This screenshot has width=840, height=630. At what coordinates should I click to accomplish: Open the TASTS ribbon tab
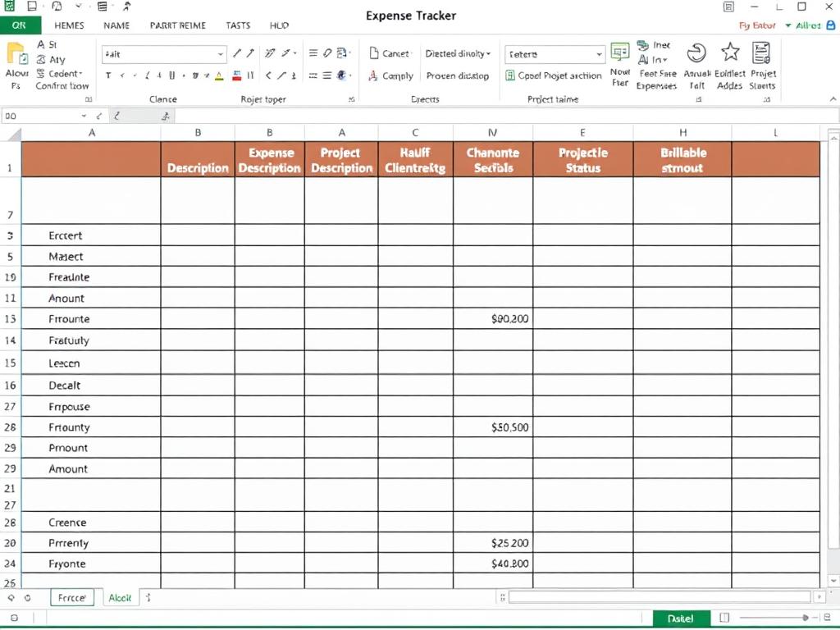coord(238,25)
